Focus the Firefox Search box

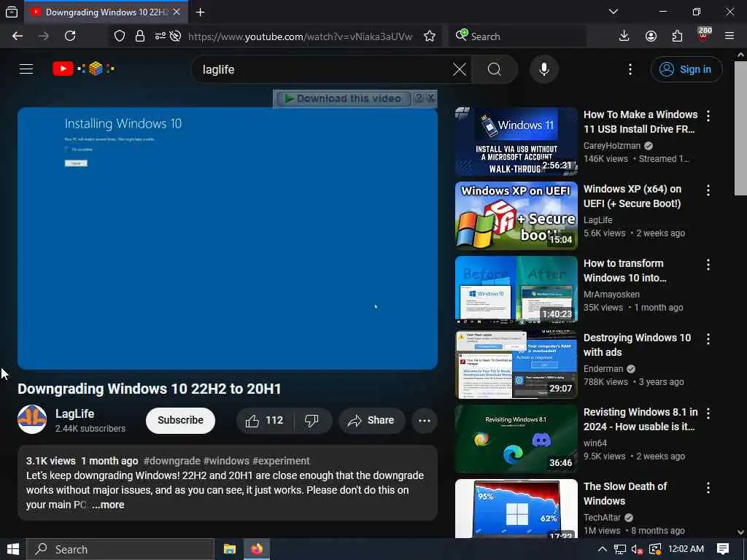tap(517, 36)
